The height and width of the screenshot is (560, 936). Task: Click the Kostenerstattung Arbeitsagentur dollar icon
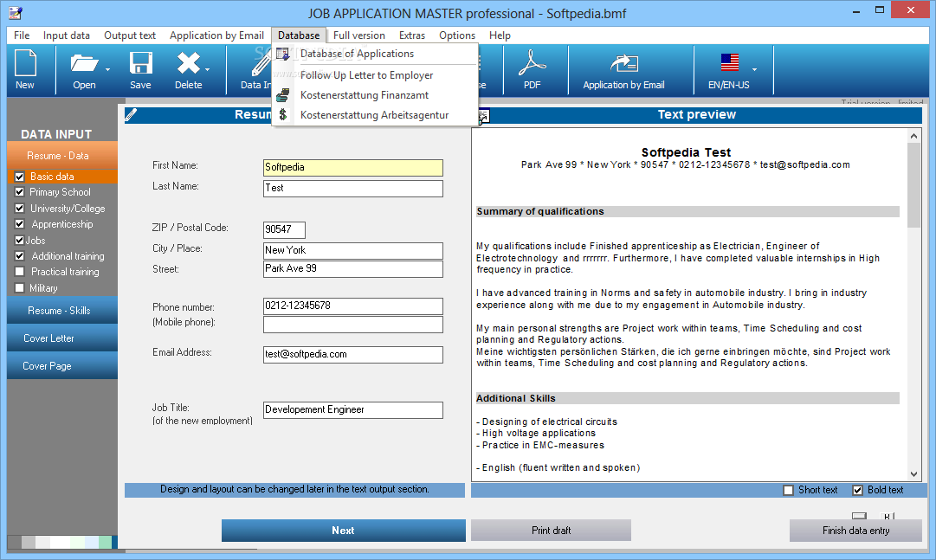click(x=283, y=114)
